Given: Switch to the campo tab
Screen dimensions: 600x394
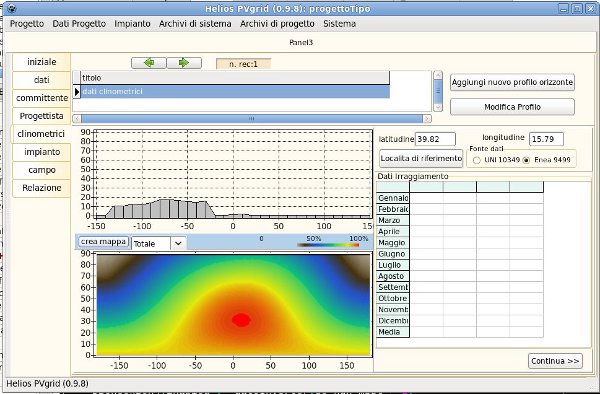Looking at the screenshot, I should pos(41,170).
